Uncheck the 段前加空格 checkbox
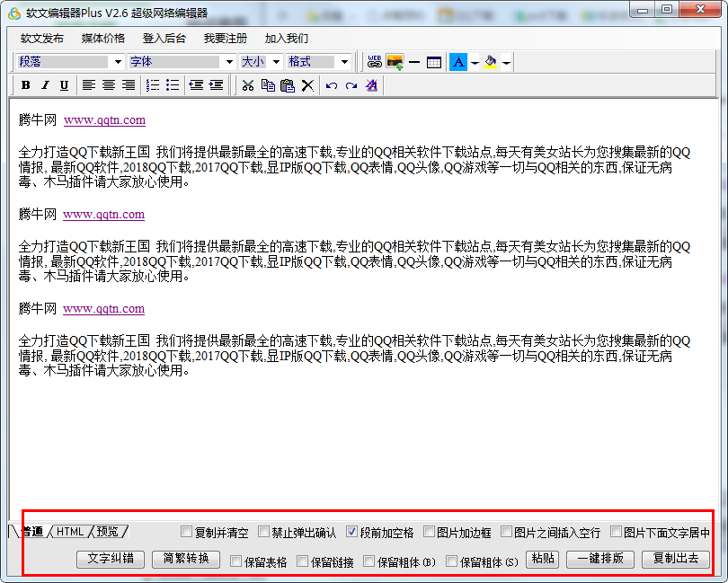The width and height of the screenshot is (728, 583). pos(352,532)
